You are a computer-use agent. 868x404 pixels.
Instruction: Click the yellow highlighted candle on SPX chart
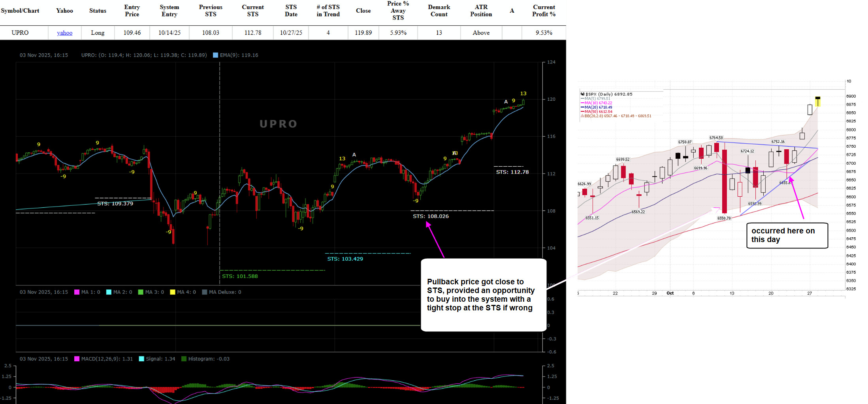coord(817,101)
